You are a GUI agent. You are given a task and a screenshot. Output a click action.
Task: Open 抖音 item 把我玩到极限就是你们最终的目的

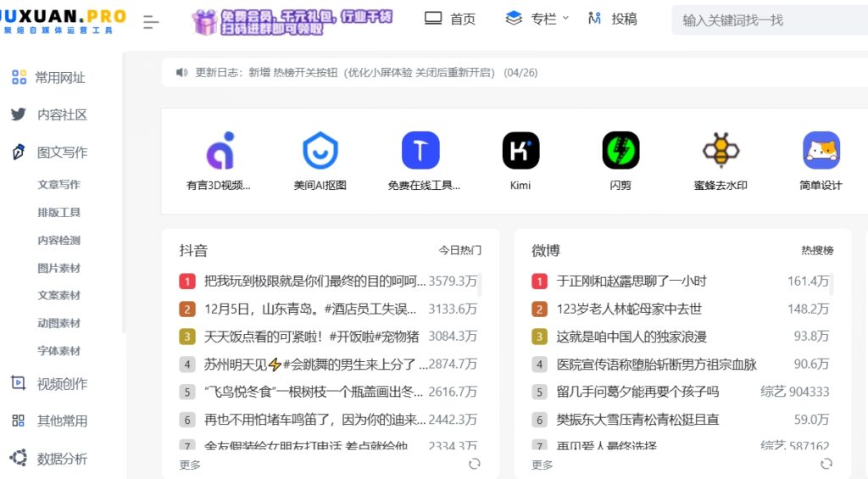pos(314,281)
